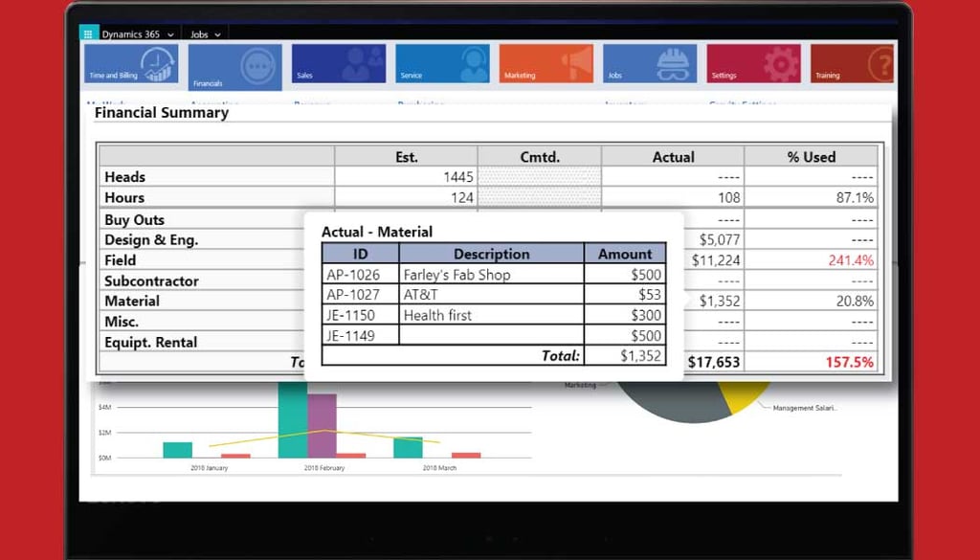Image resolution: width=980 pixels, height=560 pixels.
Task: Click the Hours 87.1% used value
Action: [x=855, y=197]
